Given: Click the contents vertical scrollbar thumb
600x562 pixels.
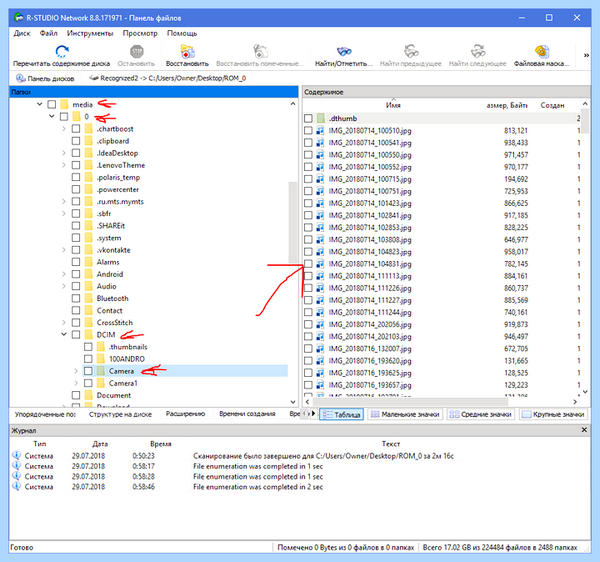Looking at the screenshot, I should (x=585, y=121).
